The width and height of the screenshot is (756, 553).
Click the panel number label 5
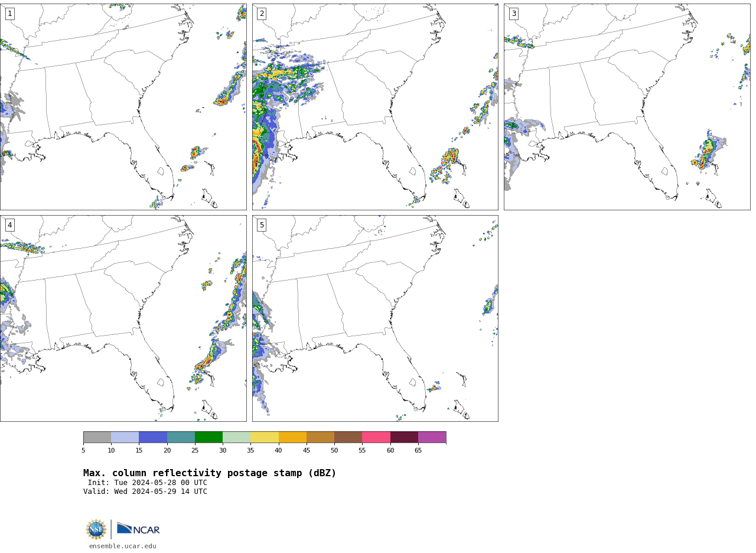tap(262, 225)
